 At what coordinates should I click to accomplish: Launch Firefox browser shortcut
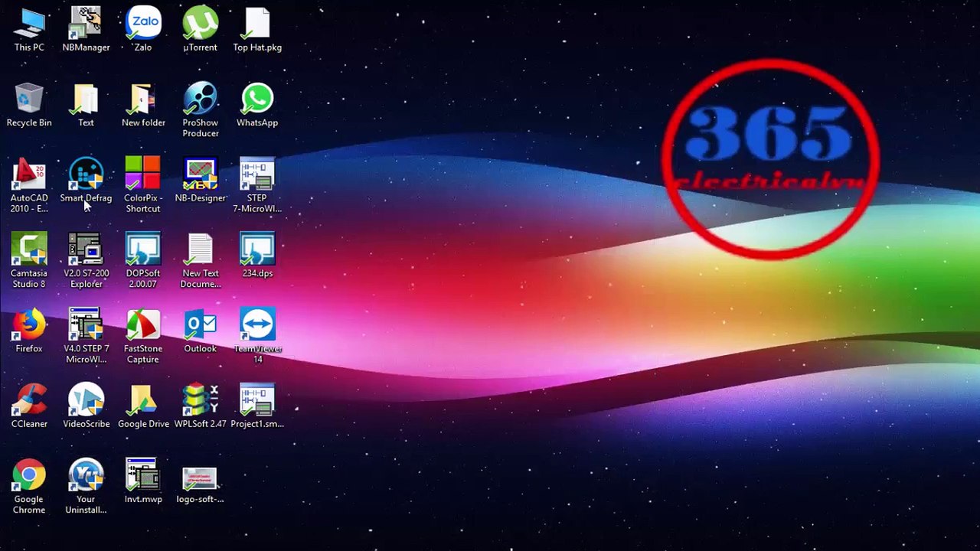[x=29, y=331]
